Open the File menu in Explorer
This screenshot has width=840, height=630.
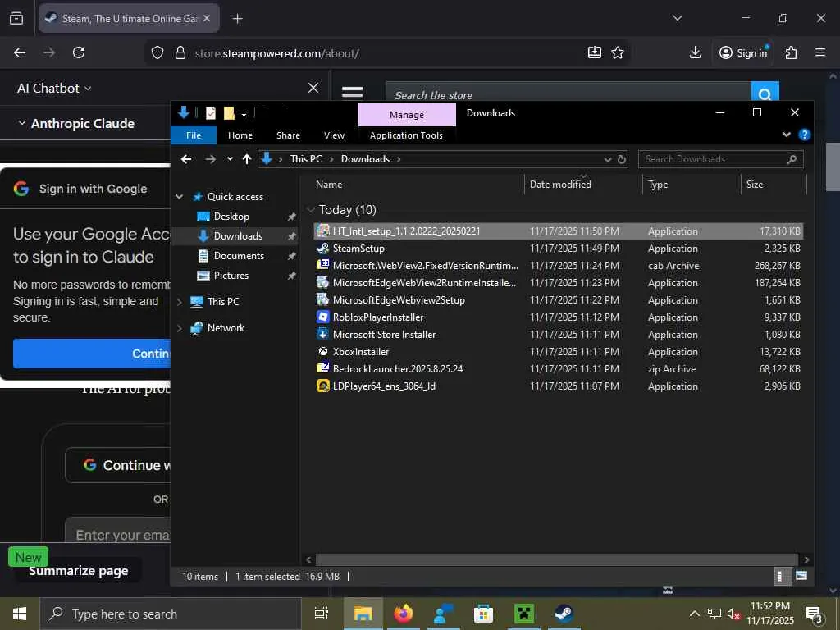[x=194, y=135]
